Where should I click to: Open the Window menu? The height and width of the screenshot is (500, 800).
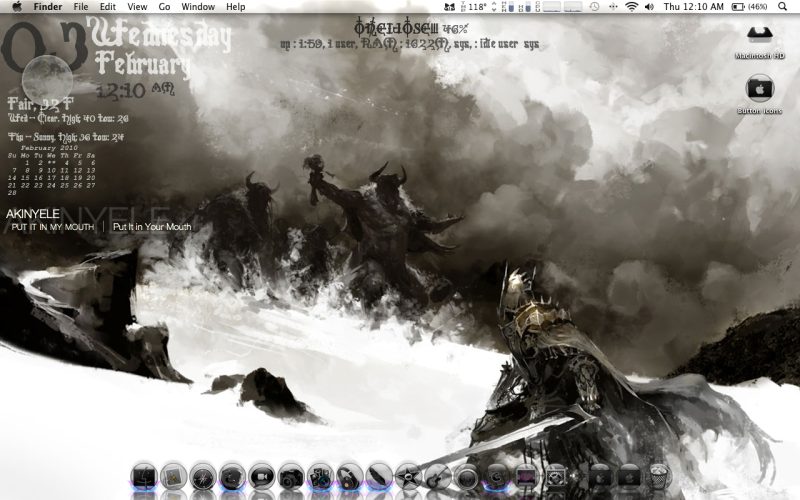pyautogui.click(x=198, y=7)
